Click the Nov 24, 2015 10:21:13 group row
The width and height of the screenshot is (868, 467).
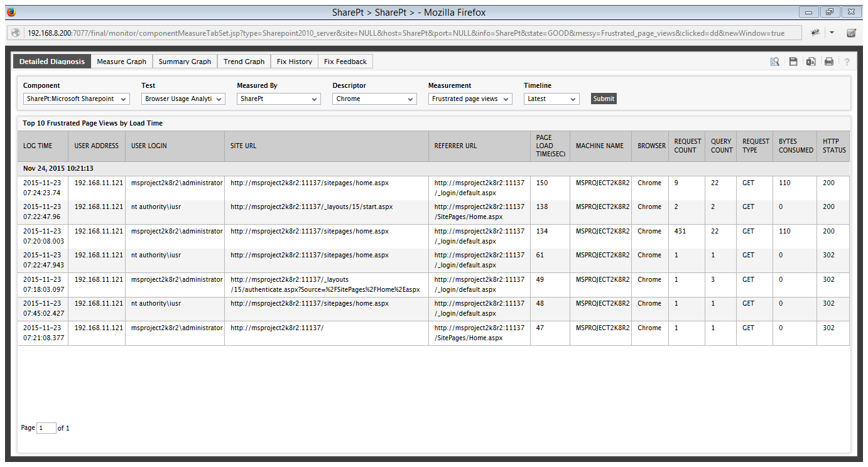433,169
